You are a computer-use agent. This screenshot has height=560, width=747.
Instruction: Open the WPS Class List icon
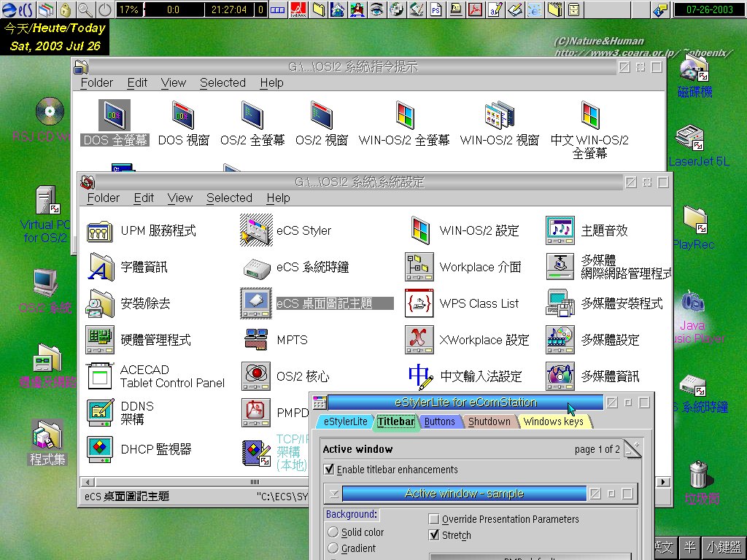tap(419, 303)
